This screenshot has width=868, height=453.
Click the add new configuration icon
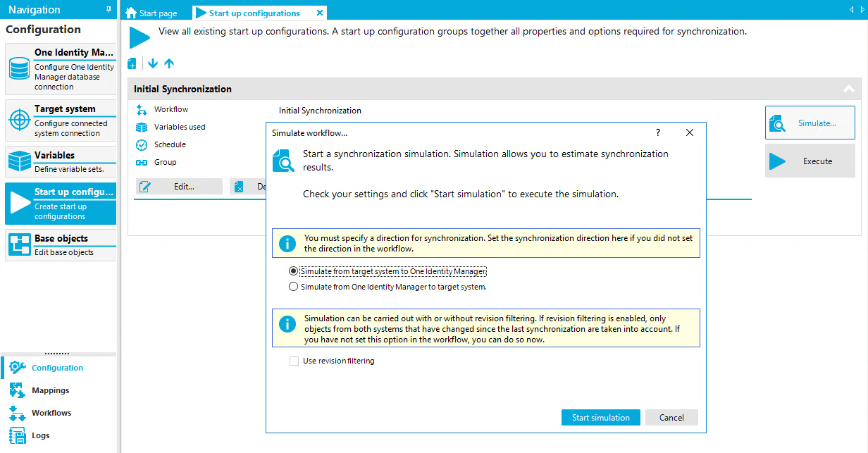coord(132,63)
